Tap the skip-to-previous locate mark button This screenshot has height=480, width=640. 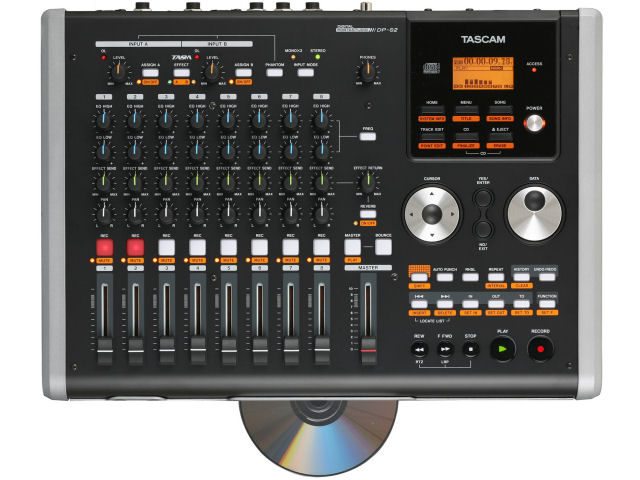(419, 304)
